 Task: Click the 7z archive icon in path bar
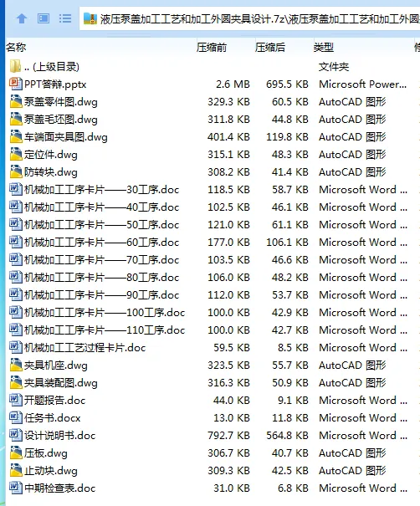coord(90,19)
